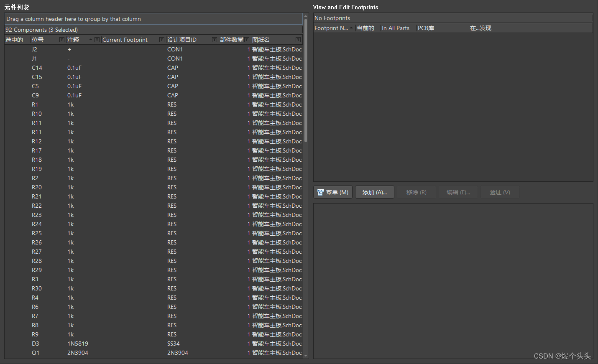This screenshot has width=598, height=364.
Task: Select component row R26
Action: click(153, 242)
